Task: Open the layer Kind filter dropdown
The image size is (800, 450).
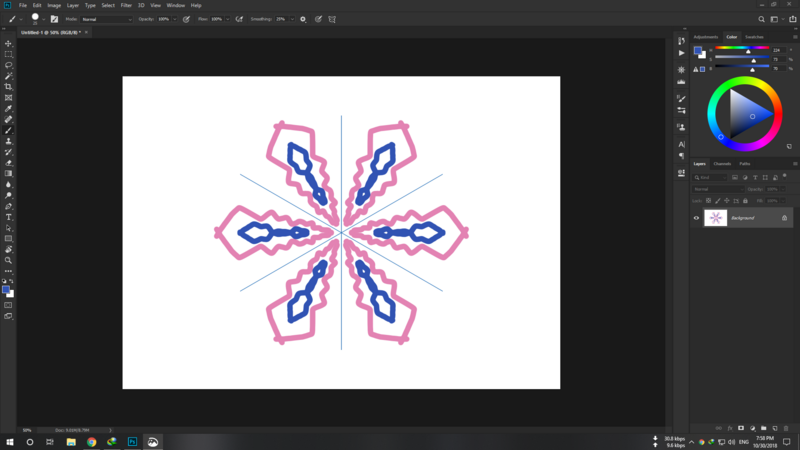Action: click(x=710, y=177)
